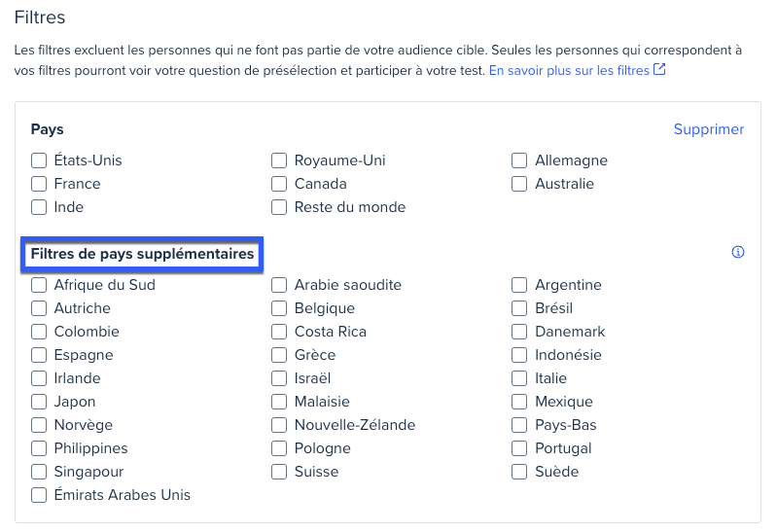The image size is (777, 532).
Task: Select the Allemagne checkbox
Action: (519, 160)
